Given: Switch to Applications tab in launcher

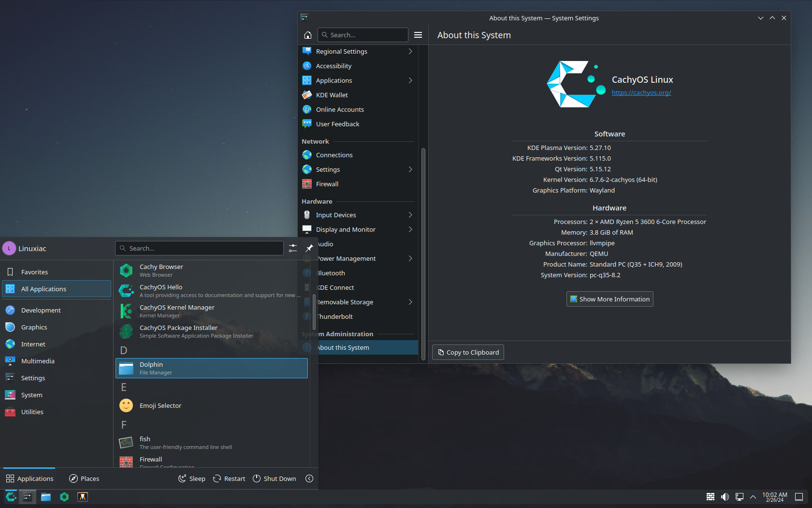Looking at the screenshot, I should [x=29, y=478].
